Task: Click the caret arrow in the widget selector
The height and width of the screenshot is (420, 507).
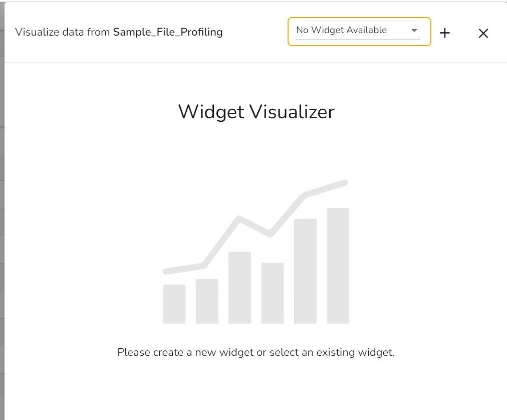Action: (x=414, y=31)
